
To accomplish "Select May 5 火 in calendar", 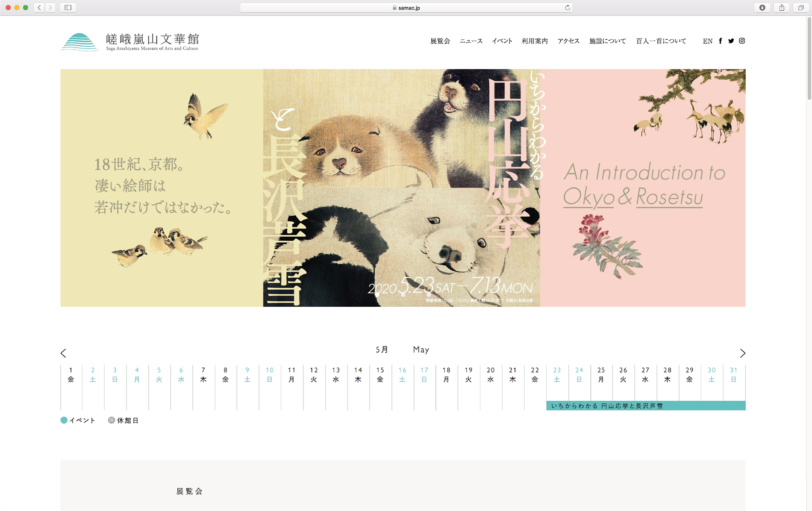I will pyautogui.click(x=159, y=375).
